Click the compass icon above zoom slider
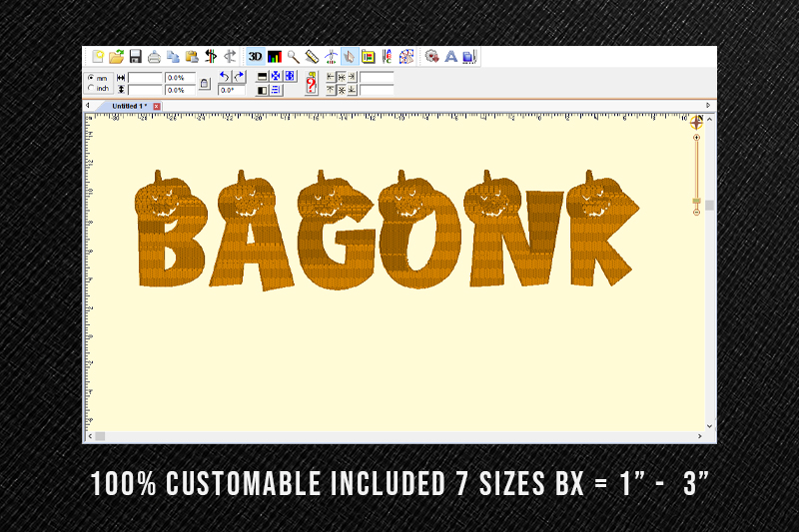Screen dimensions: 799x532 point(696,122)
